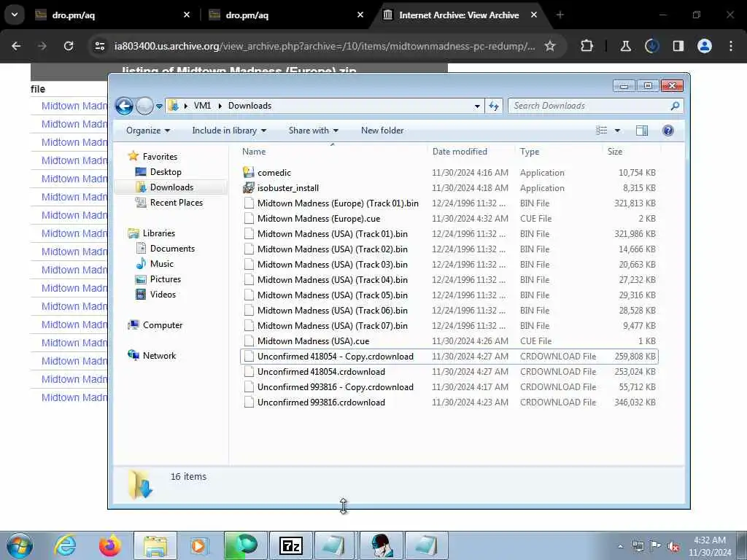Screen dimensions: 747x560
Task: Open Chrome tab search dropdown
Action: coord(15,15)
